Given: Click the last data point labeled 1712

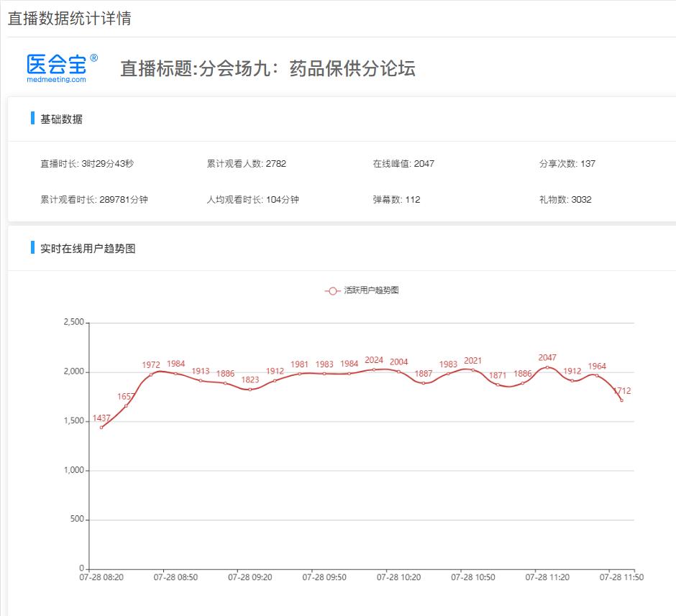Looking at the screenshot, I should (x=621, y=400).
